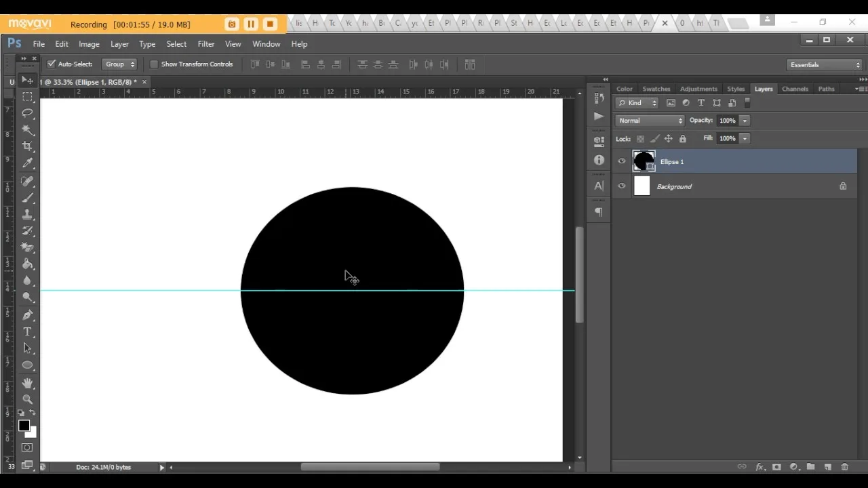Viewport: 868px width, 488px height.
Task: Stop the Movavi recording
Action: 270,24
